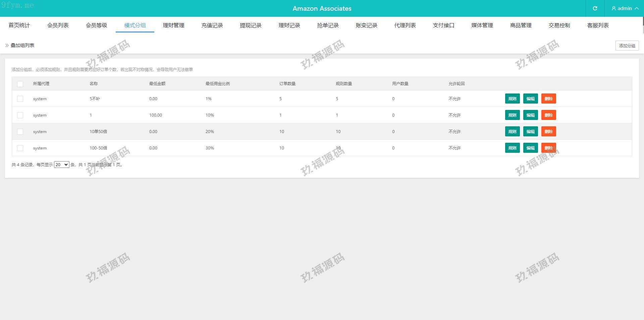
Task: Switch to the 会员列表 tab
Action: tap(58, 25)
